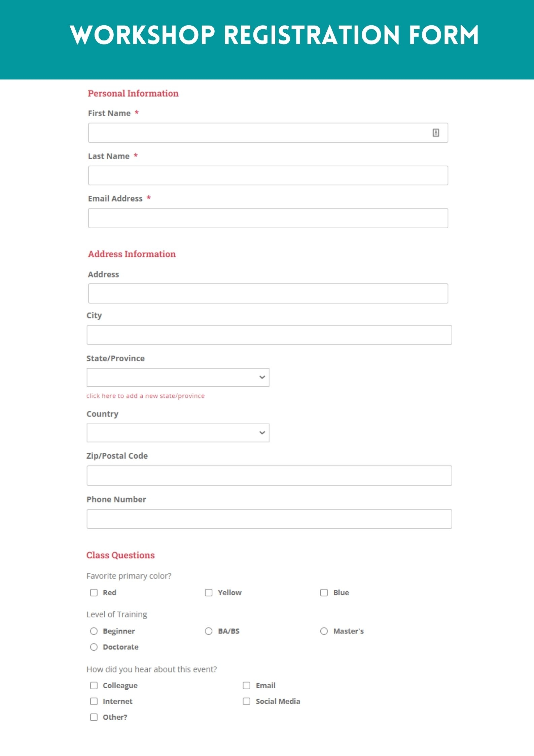Check the Other? referral option
The width and height of the screenshot is (534, 756).
click(x=94, y=717)
